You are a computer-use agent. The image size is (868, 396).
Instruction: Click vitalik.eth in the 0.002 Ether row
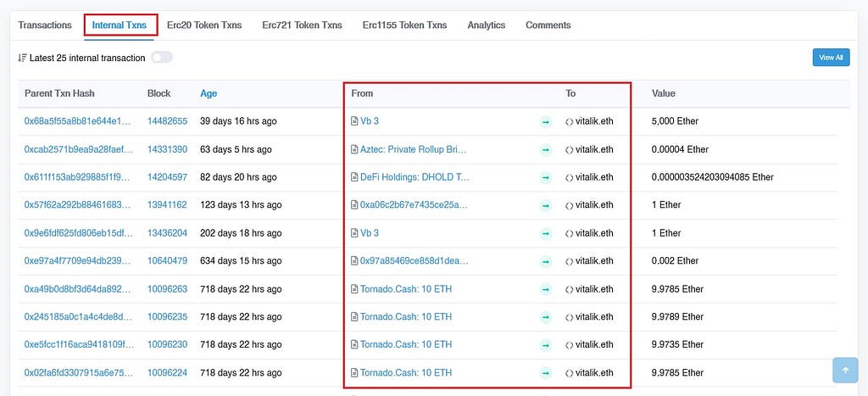(x=594, y=261)
